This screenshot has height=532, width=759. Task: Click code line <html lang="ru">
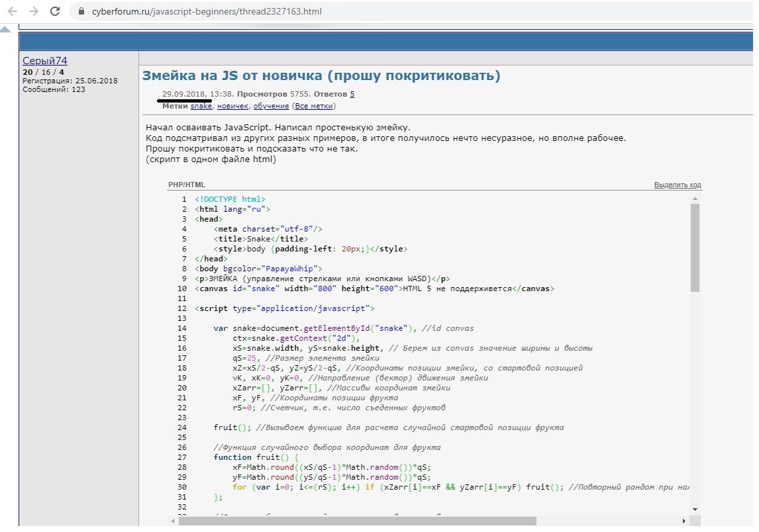(x=232, y=209)
